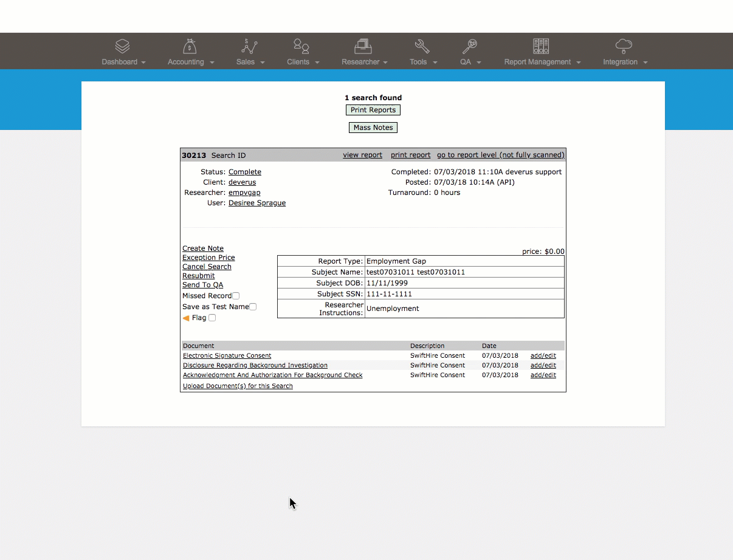The height and width of the screenshot is (560, 733).
Task: Open the Tools menu label
Action: [418, 62]
